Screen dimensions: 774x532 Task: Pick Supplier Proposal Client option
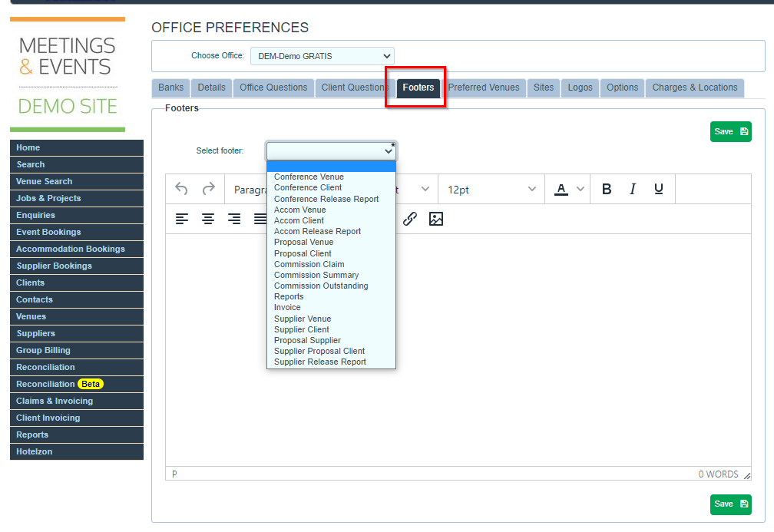pyautogui.click(x=331, y=352)
